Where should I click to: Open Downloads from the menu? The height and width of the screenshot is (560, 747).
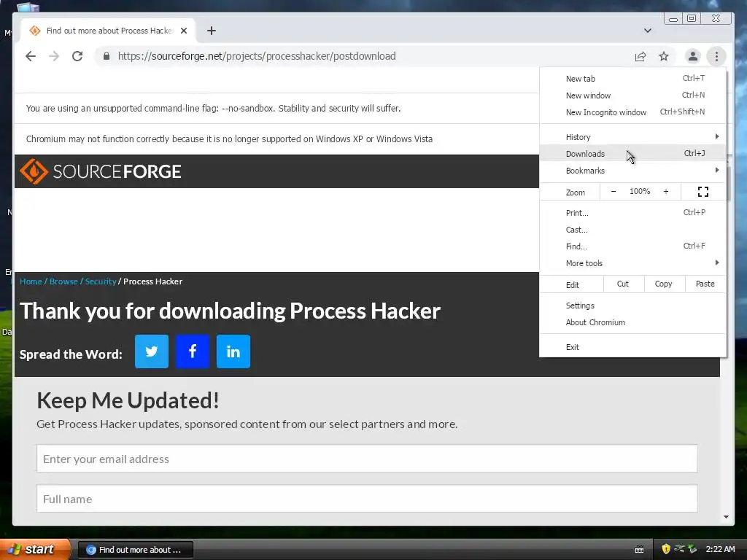(x=632, y=153)
